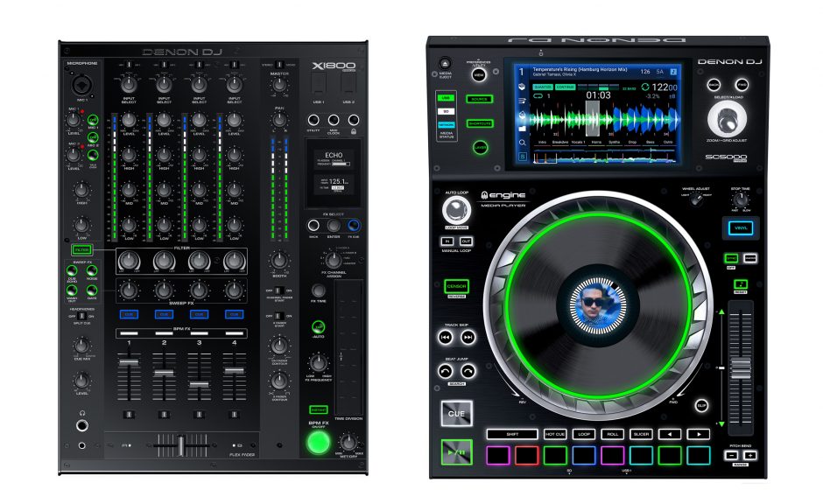This screenshot has width=823, height=504.
Task: Toggle Continue mode on the touchscreen
Action: (x=566, y=87)
